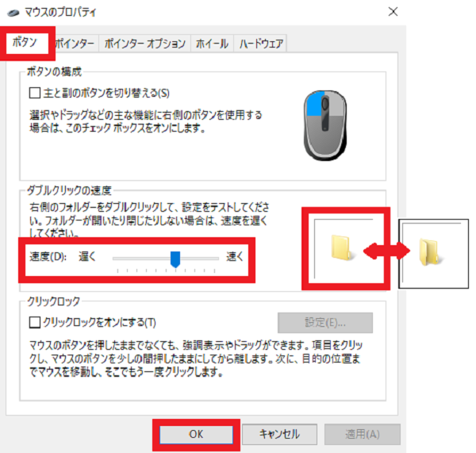The width and height of the screenshot is (476, 453).
Task: Select the ボタン tab
Action: click(25, 42)
